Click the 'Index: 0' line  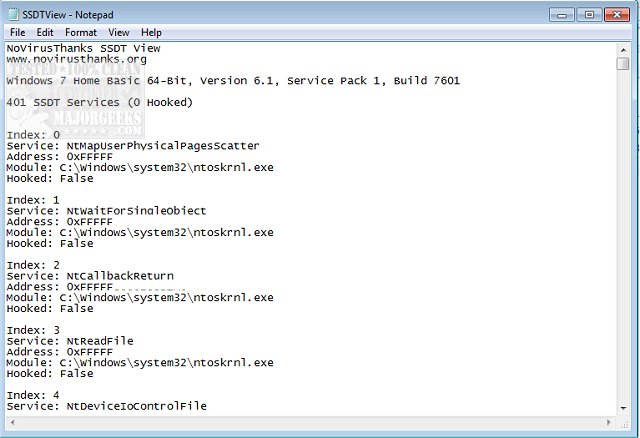click(33, 135)
